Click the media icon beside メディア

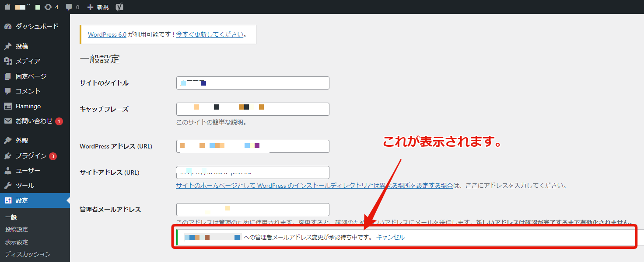coord(7,61)
